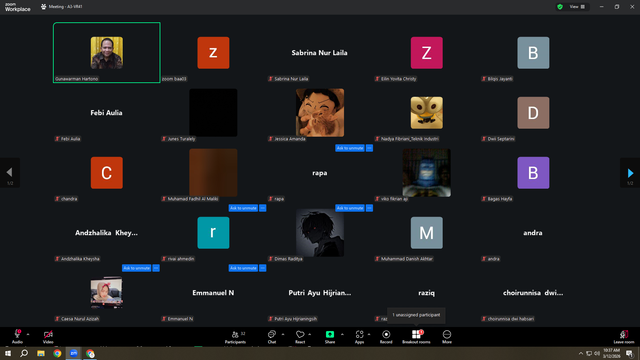Select the zoom baa03 participant avatar
Screen dimensions: 640x360
coord(213,53)
